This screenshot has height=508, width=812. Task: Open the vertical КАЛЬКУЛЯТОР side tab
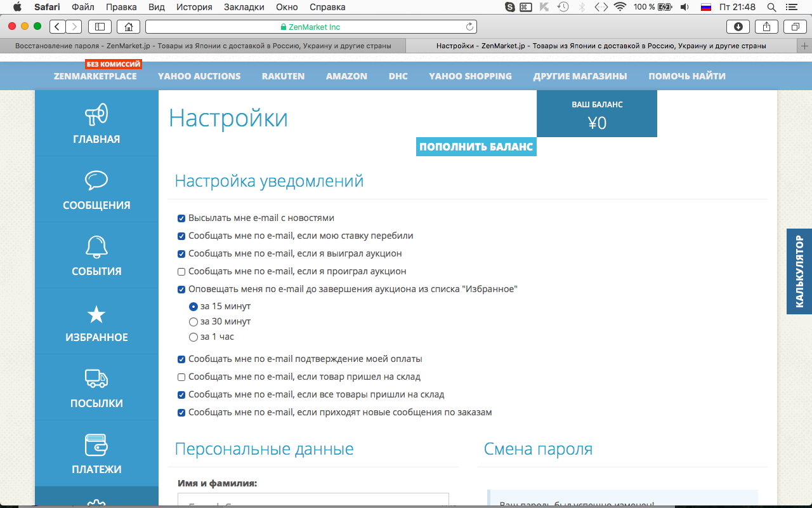coord(799,272)
